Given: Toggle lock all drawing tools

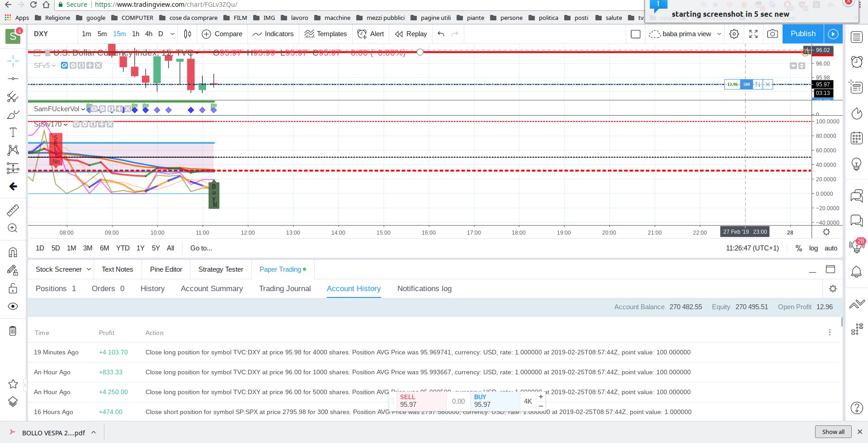Looking at the screenshot, I should tap(13, 288).
